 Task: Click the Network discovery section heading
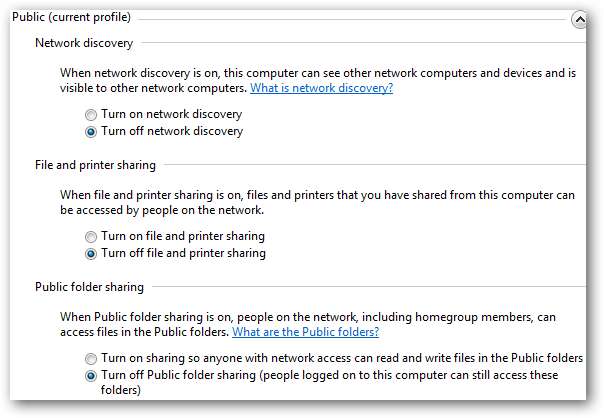[84, 43]
